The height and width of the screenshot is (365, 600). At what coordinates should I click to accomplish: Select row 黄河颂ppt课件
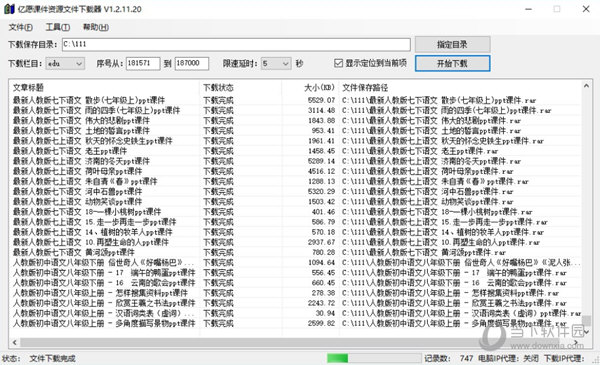[295, 253]
